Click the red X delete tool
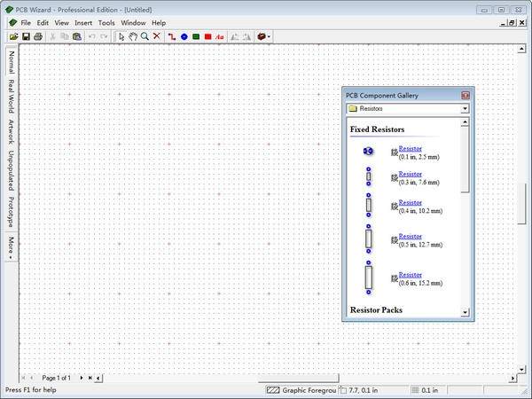The width and height of the screenshot is (532, 399). point(157,36)
